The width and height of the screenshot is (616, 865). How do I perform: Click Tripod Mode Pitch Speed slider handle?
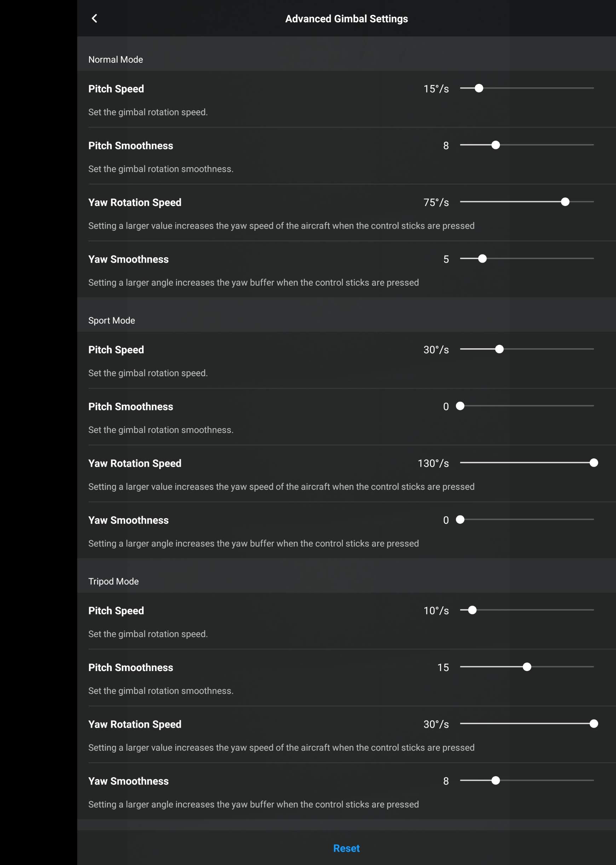tap(472, 610)
